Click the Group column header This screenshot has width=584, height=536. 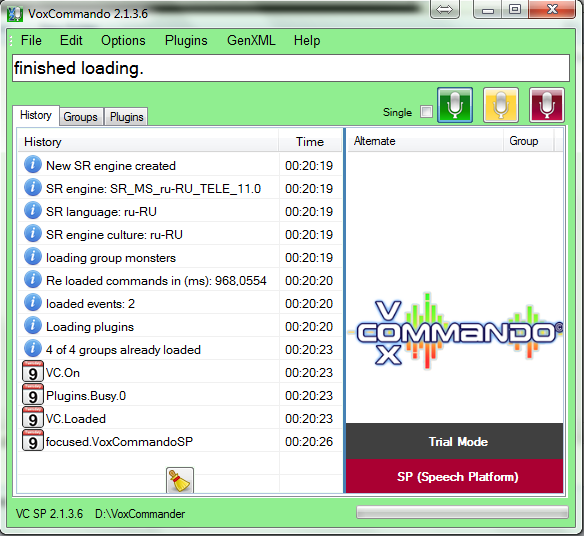click(529, 141)
